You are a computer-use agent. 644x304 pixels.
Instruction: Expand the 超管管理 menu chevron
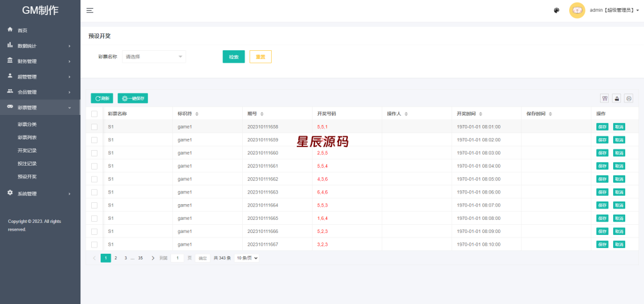click(69, 77)
